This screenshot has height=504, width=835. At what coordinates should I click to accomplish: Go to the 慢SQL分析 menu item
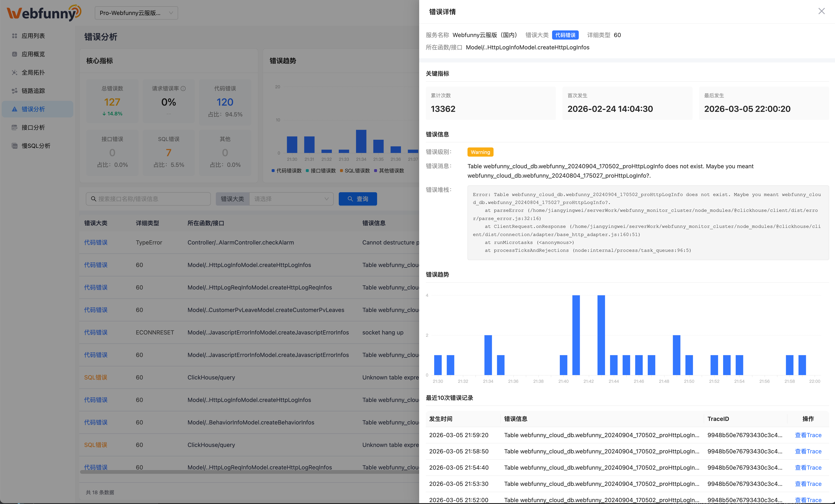click(36, 146)
